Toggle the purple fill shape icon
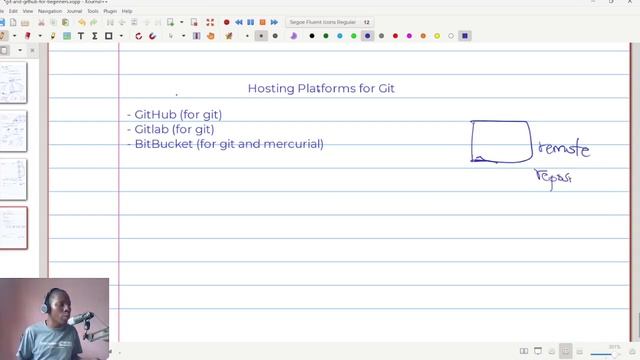The height and width of the screenshot is (360, 640). 293,36
